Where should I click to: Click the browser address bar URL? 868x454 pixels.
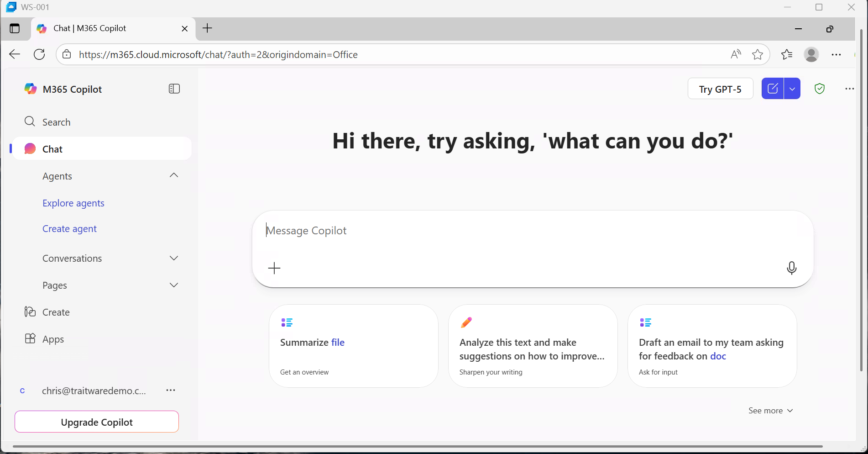click(218, 55)
